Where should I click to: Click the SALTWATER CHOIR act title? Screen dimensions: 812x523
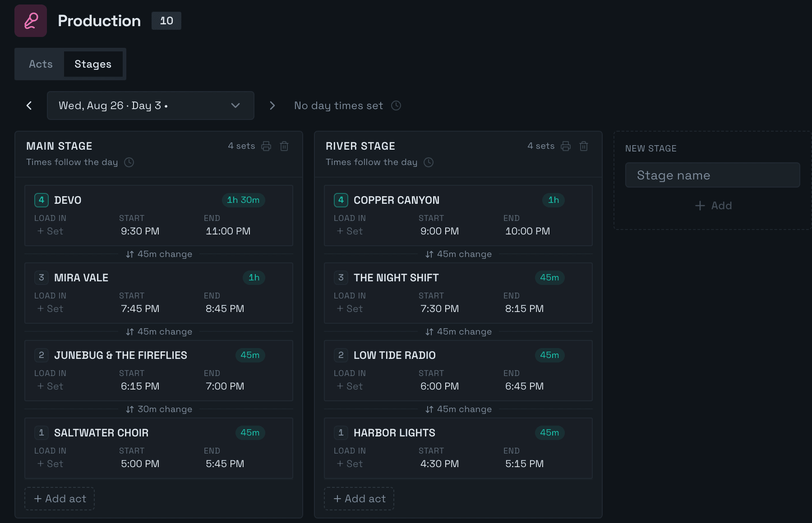101,433
